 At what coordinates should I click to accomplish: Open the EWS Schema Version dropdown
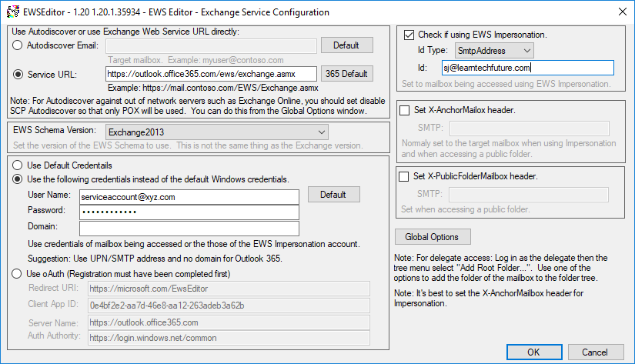217,132
